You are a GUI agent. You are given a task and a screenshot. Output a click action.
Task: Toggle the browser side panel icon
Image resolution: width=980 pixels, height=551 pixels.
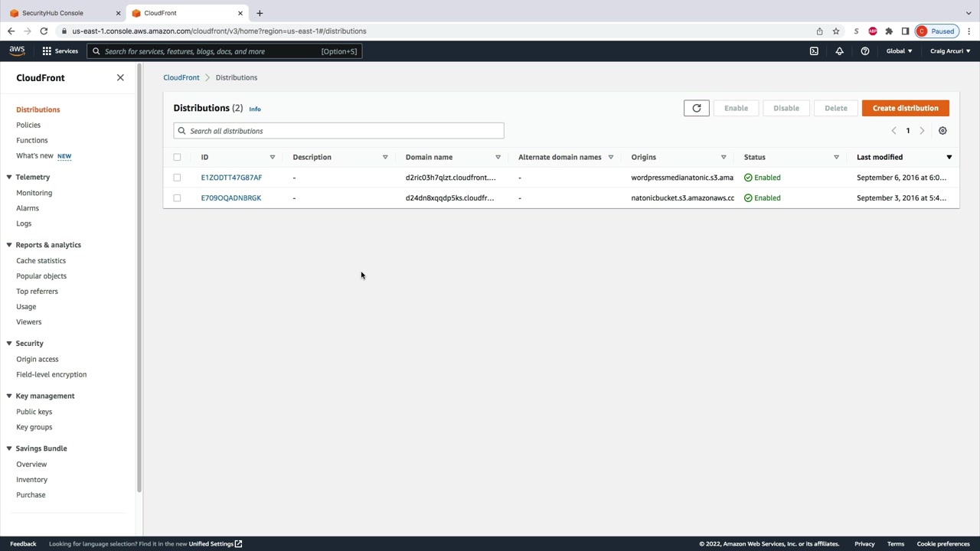click(905, 31)
